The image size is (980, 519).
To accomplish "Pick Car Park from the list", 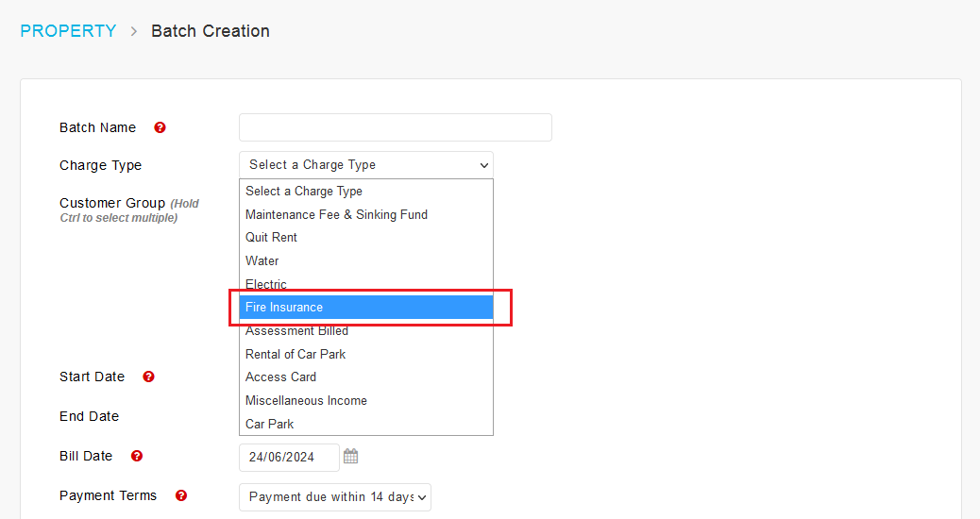I will (x=366, y=424).
